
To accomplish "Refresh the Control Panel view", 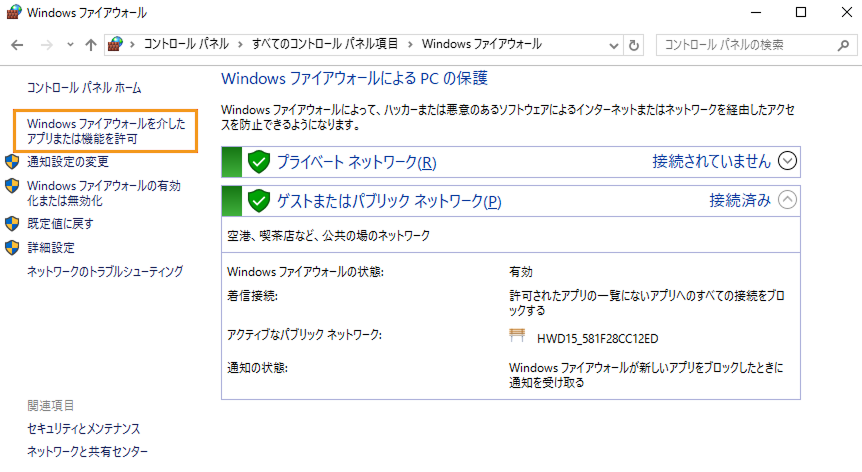I will coord(634,45).
